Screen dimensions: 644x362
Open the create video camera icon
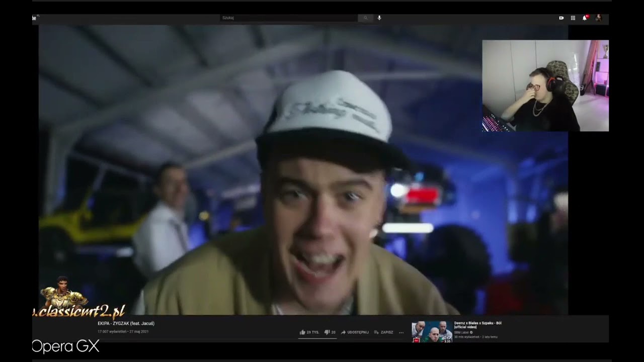pyautogui.click(x=561, y=18)
